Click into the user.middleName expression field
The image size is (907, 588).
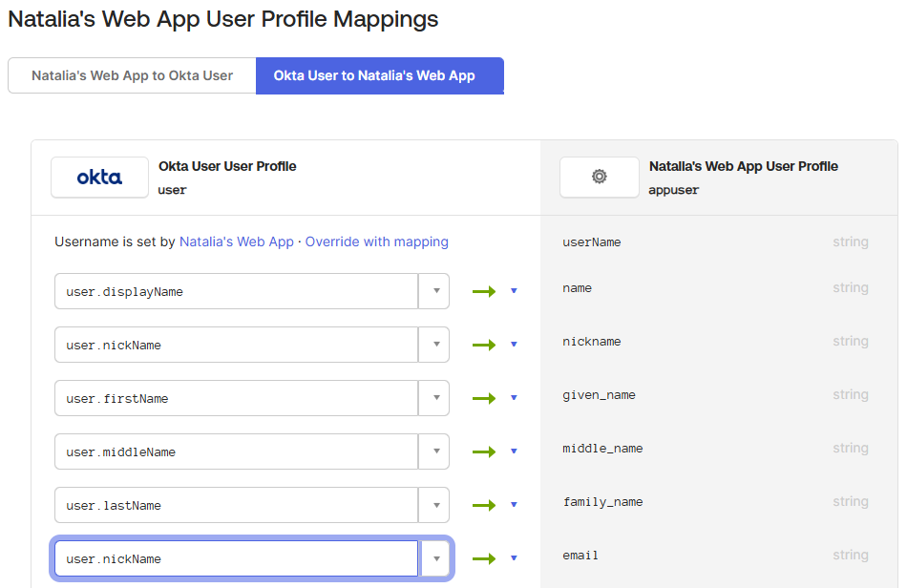tap(237, 451)
